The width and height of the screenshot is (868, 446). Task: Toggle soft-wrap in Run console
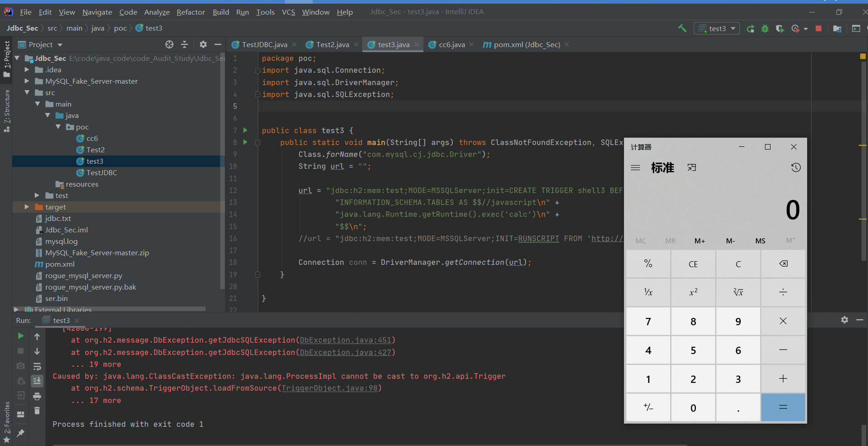pos(37,366)
